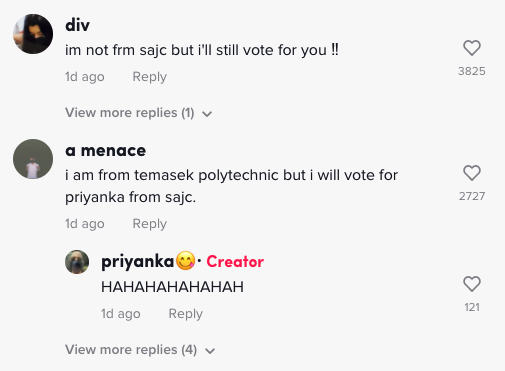Expand View more replies (1) under div

click(x=139, y=113)
